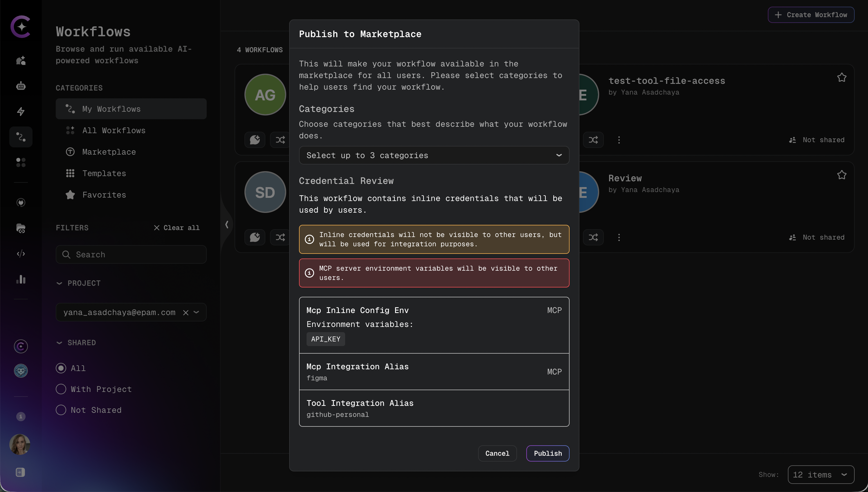Select the All shared radio option

click(61, 368)
